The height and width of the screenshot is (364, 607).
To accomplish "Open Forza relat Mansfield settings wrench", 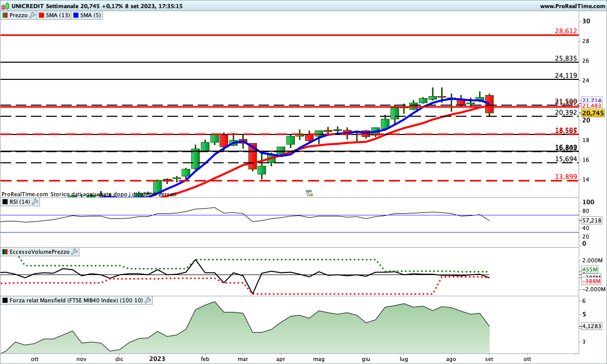I will (148, 300).
